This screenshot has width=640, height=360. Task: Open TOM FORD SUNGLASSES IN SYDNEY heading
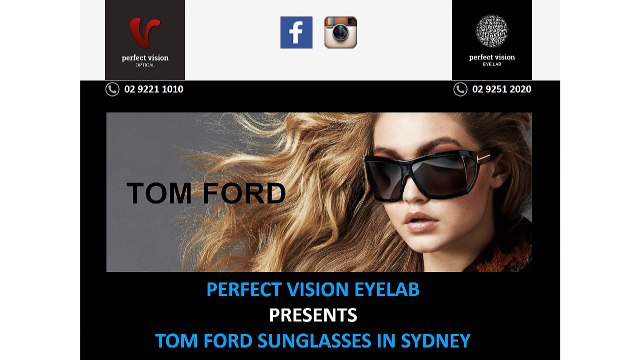point(313,341)
